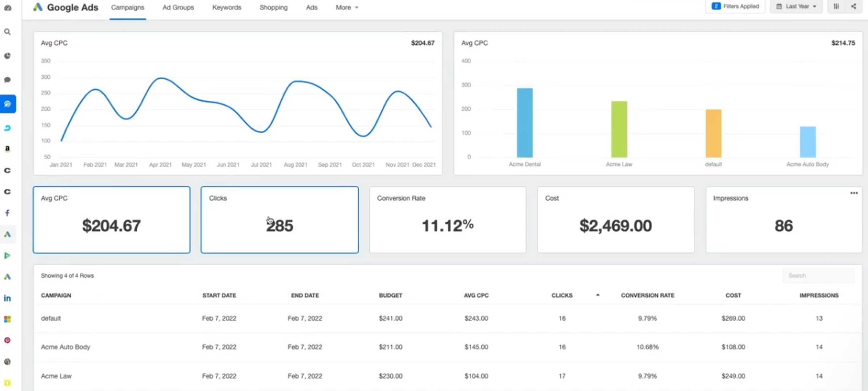This screenshot has width=868, height=391.
Task: Switch to the Ad Groups tab
Action: 178,7
